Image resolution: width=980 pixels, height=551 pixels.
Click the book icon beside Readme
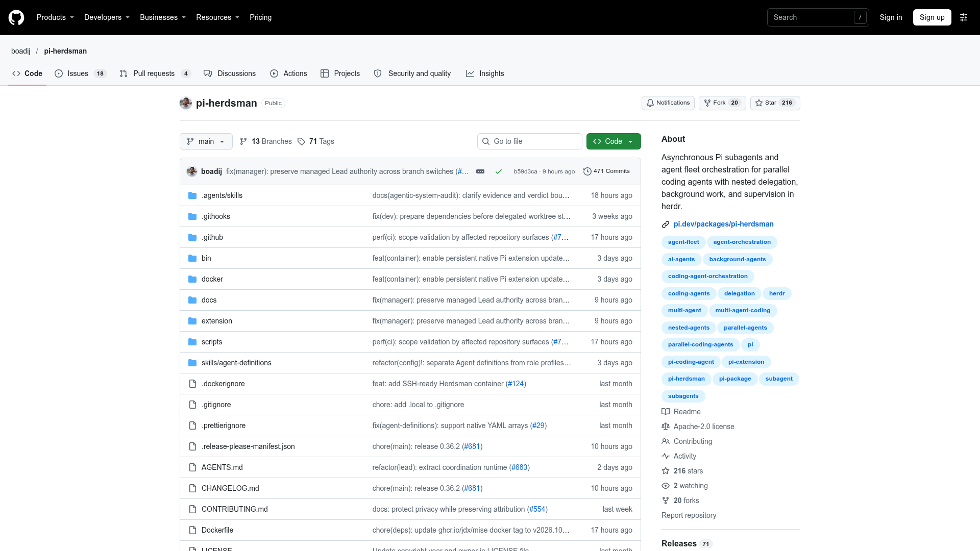[666, 412]
